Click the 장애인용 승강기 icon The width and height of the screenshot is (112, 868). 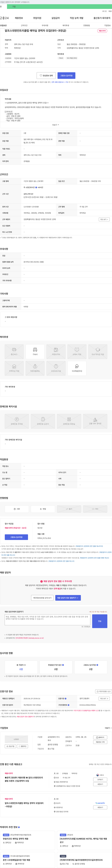pos(43,421)
